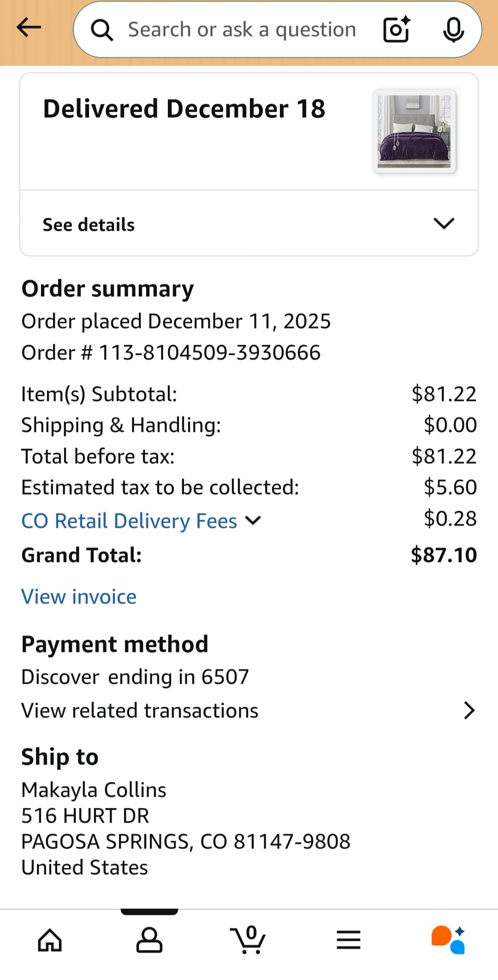This screenshot has height=980, width=498.
Task: Tap the See details row label
Action: tap(89, 225)
